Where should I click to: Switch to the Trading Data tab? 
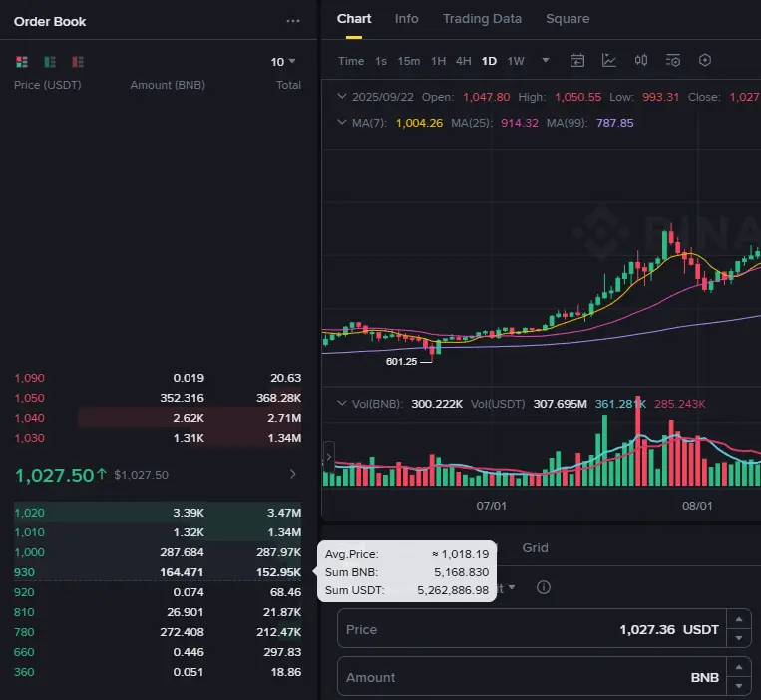482,19
